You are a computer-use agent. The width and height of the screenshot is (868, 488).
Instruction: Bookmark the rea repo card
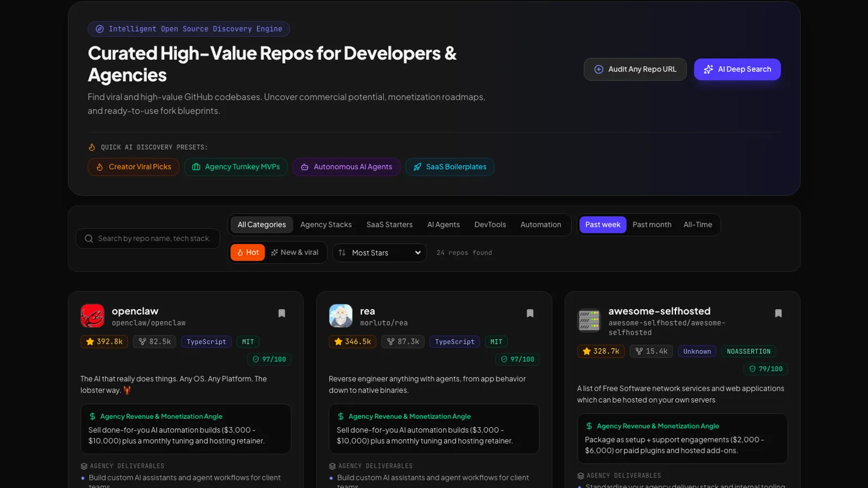(530, 313)
